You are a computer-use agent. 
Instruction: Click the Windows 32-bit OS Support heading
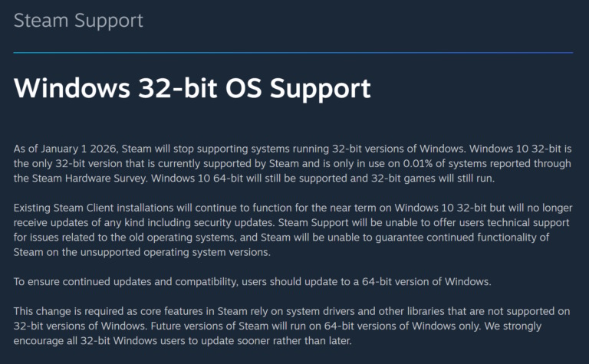point(192,88)
